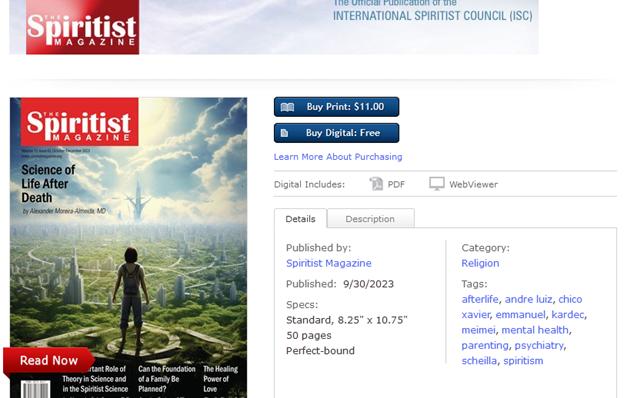This screenshot has width=624, height=398.
Task: Click the psychiatry tag
Action: (x=539, y=345)
